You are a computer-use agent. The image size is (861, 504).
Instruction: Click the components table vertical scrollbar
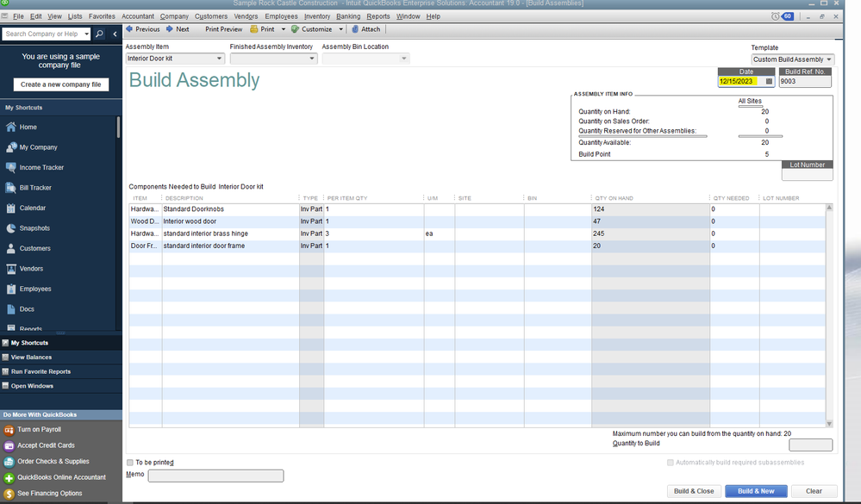click(x=829, y=315)
